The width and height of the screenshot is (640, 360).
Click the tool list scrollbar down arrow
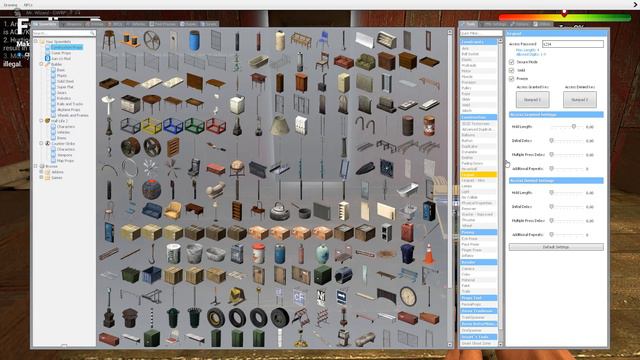click(500, 344)
